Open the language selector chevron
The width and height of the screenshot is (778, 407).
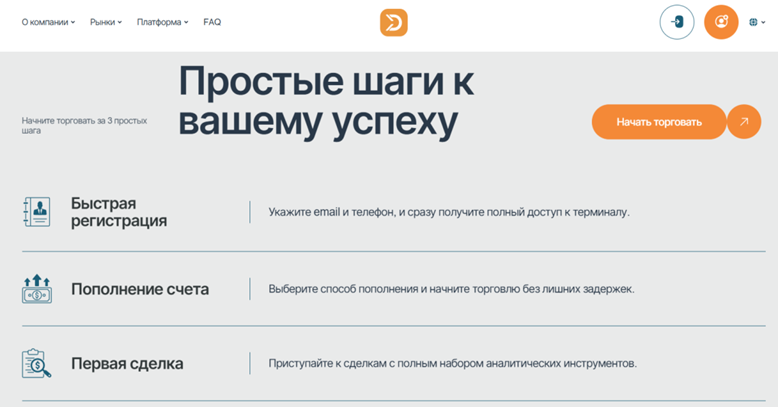(x=762, y=22)
